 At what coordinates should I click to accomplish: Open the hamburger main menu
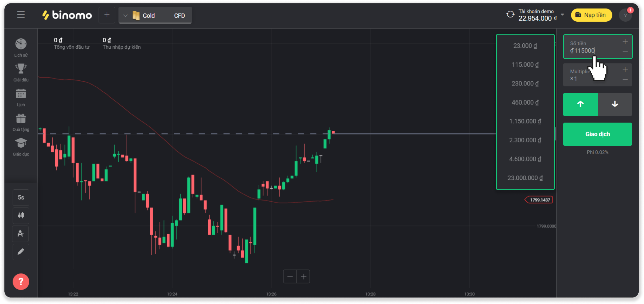point(21,15)
